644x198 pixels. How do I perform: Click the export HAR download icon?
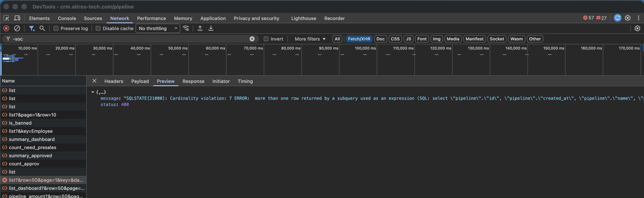pos(211,29)
